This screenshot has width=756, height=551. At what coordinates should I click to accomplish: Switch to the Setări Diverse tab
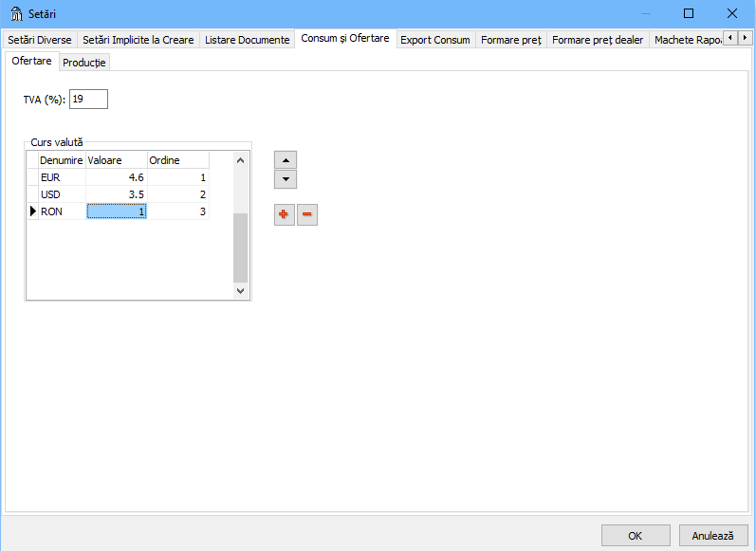pos(39,40)
